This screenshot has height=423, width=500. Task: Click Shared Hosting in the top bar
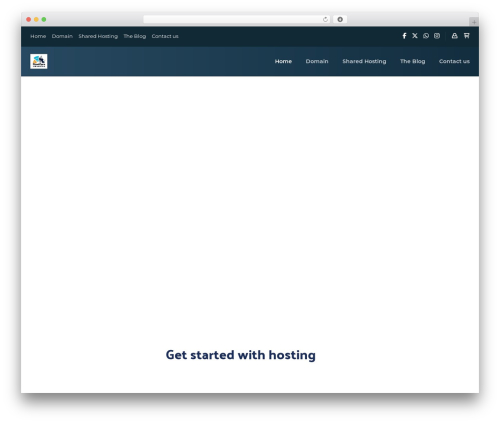point(98,36)
